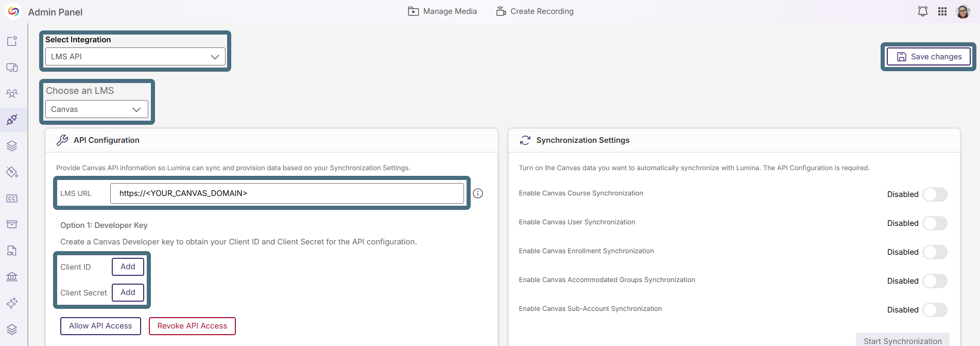Viewport: 980px width, 346px height.
Task: Click the 'API Configuration' heading text
Action: click(x=107, y=140)
